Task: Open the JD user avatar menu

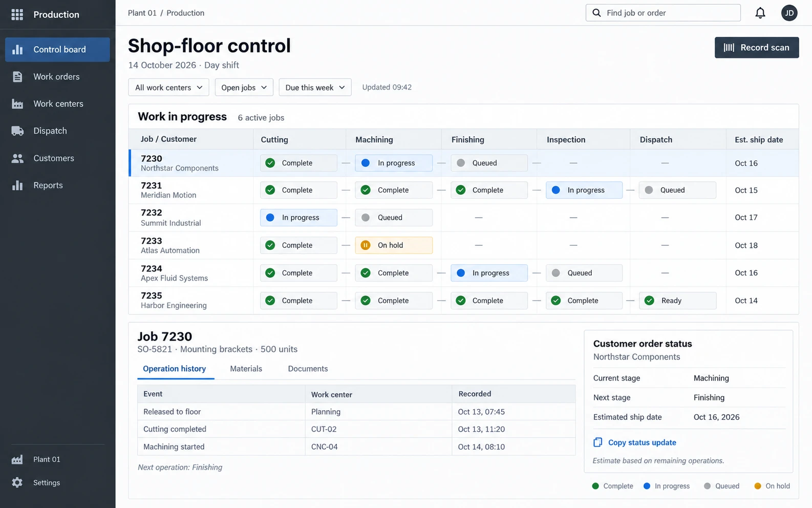Action: (x=789, y=13)
